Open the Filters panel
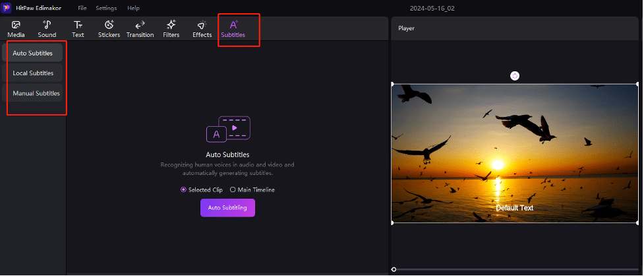Screen dimensions: 644x276 [x=171, y=29]
